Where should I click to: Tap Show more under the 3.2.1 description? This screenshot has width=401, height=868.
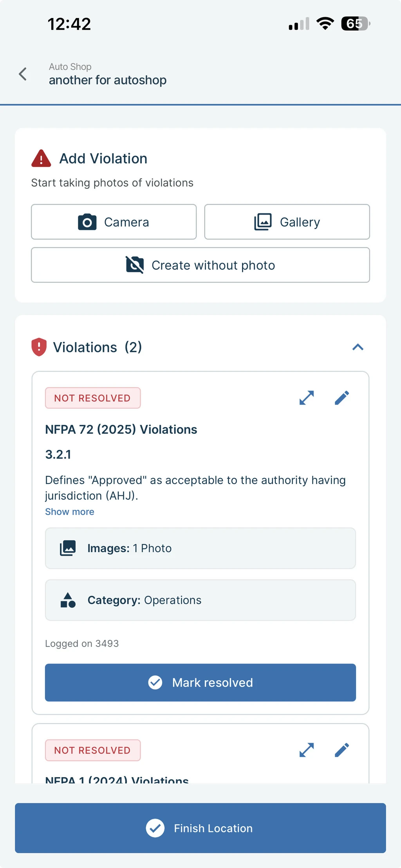click(x=70, y=512)
